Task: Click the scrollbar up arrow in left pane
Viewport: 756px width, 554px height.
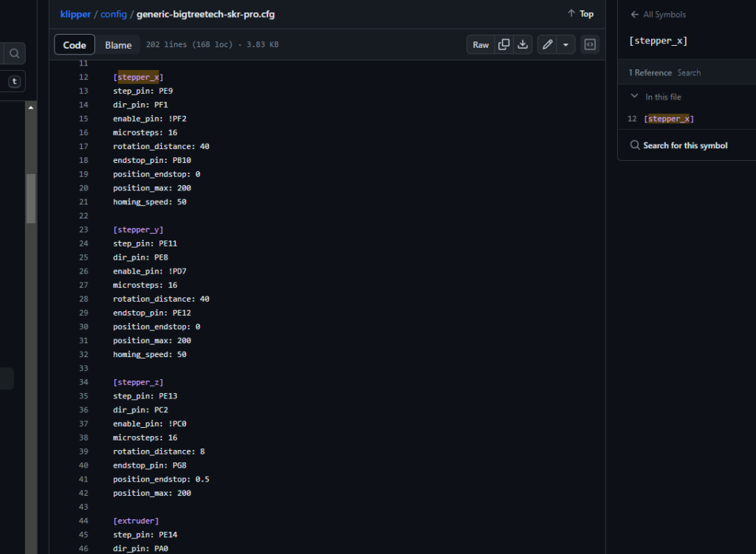Action: [x=31, y=108]
